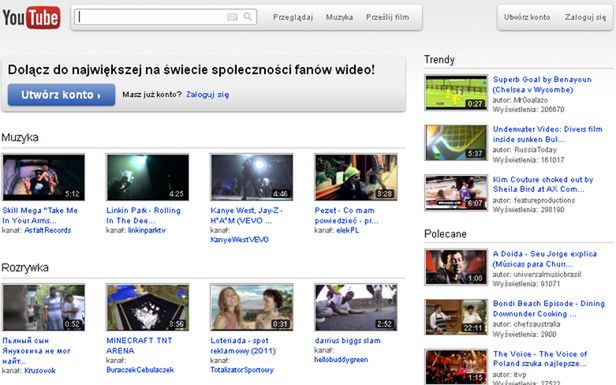Open the MINECRAFT TNT ARENA thumbnail
This screenshot has width=616, height=385.
[x=147, y=307]
